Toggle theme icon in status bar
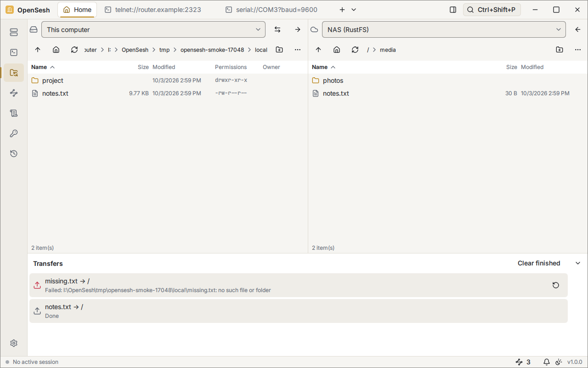588x368 pixels. point(559,362)
